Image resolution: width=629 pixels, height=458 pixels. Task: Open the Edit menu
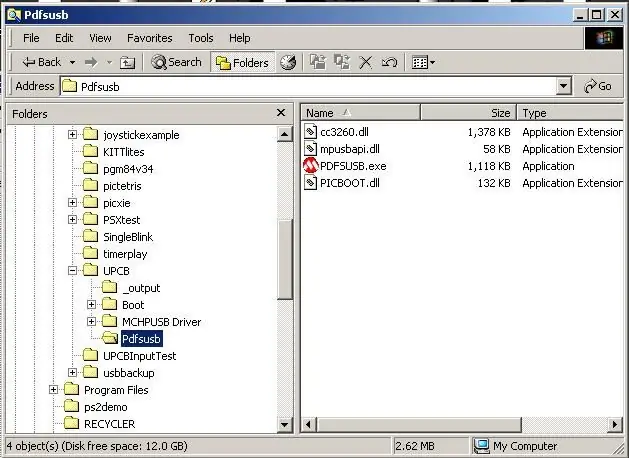pos(64,38)
